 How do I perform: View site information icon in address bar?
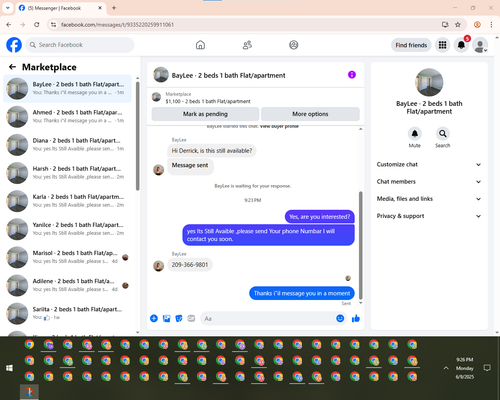click(x=54, y=25)
